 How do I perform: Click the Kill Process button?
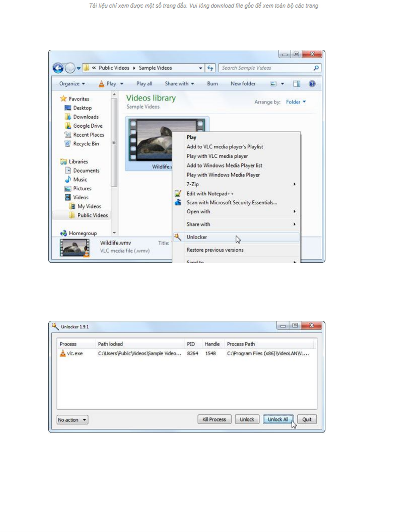pyautogui.click(x=214, y=420)
